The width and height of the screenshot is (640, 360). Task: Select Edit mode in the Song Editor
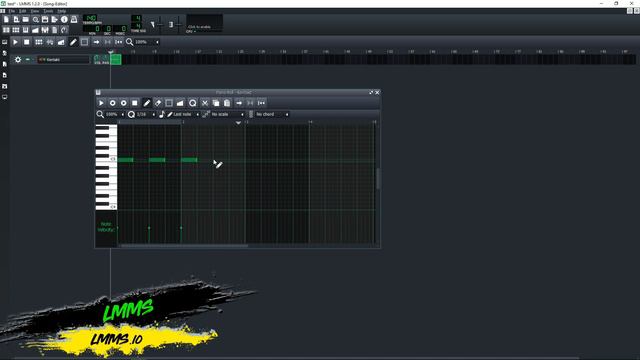(84, 42)
